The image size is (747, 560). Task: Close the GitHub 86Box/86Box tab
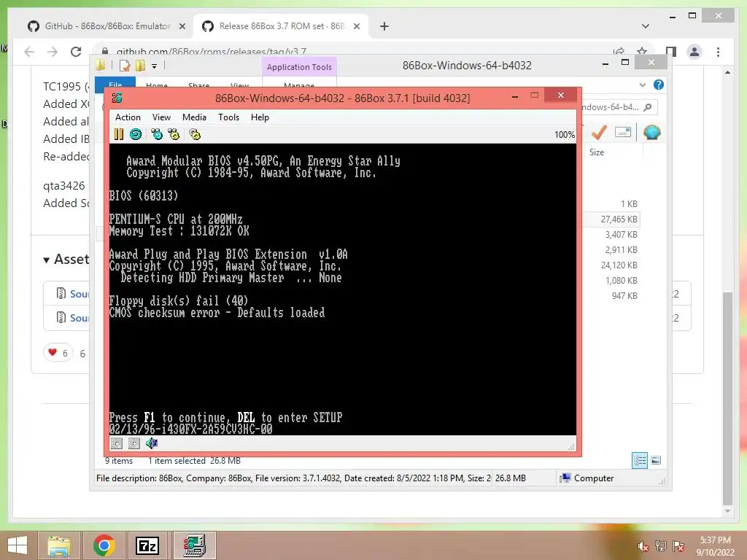click(182, 26)
